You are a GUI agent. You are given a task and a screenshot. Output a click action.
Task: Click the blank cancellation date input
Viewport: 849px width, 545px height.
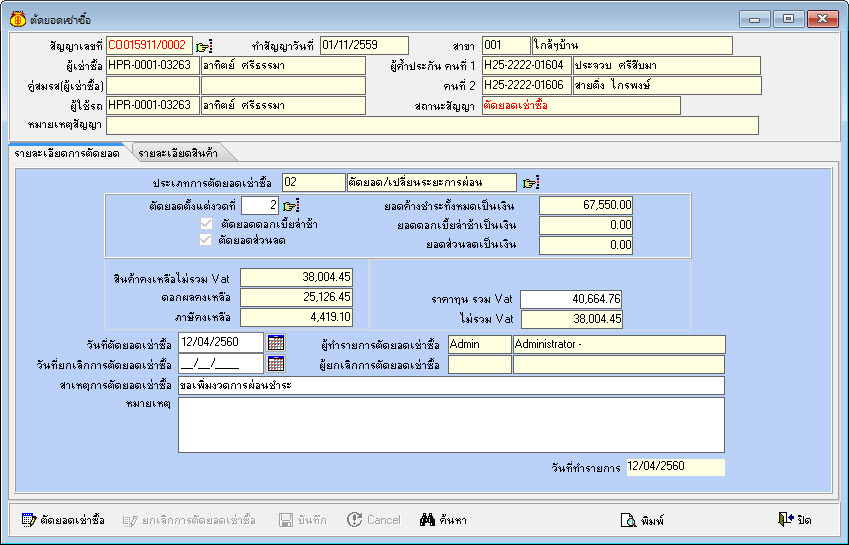pos(221,364)
